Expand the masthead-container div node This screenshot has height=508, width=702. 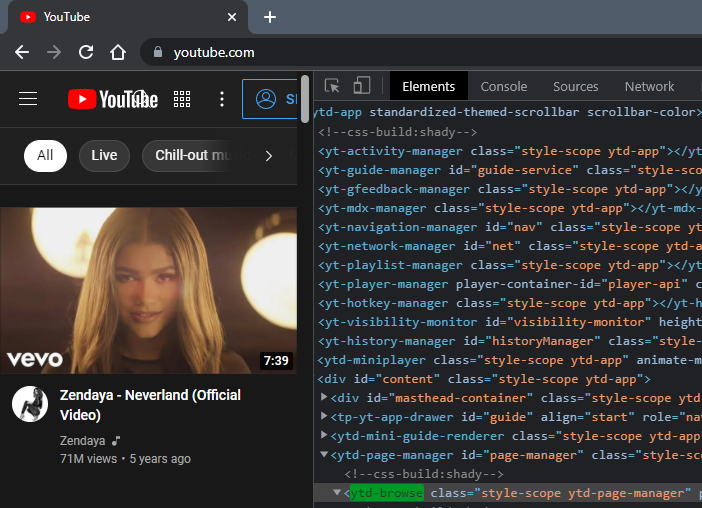(x=324, y=397)
